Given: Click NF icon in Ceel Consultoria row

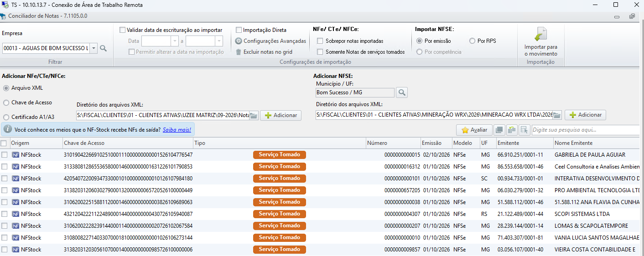Looking at the screenshot, I should click(x=16, y=167).
